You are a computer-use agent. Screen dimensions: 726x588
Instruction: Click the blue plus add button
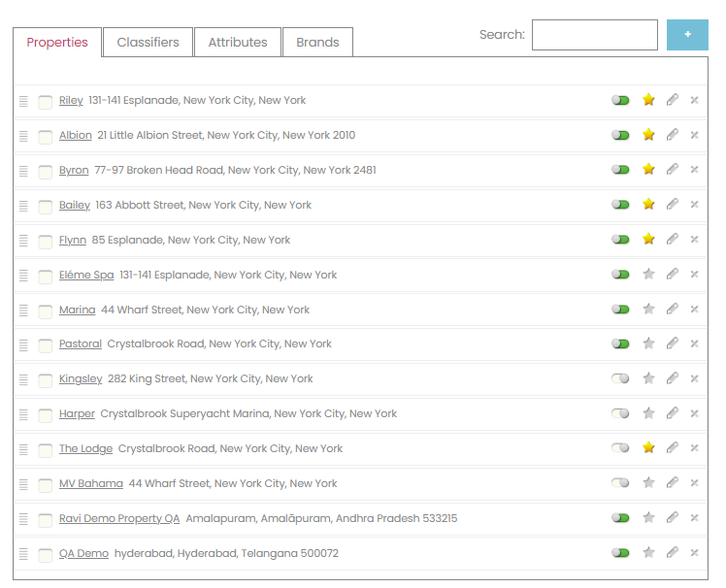pyautogui.click(x=687, y=35)
